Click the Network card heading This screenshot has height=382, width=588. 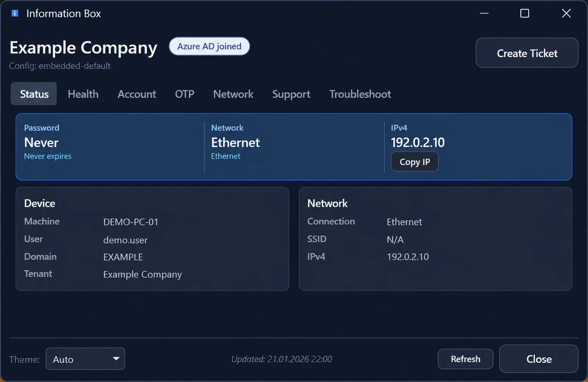(x=327, y=203)
